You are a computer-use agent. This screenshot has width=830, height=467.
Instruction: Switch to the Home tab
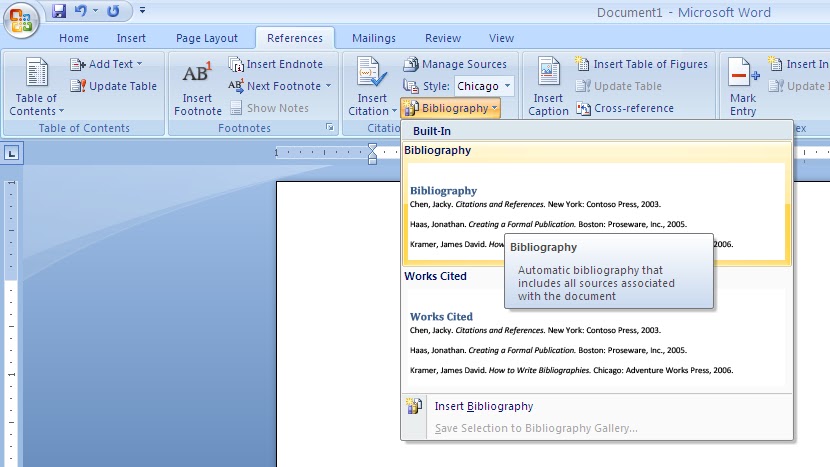[x=74, y=38]
